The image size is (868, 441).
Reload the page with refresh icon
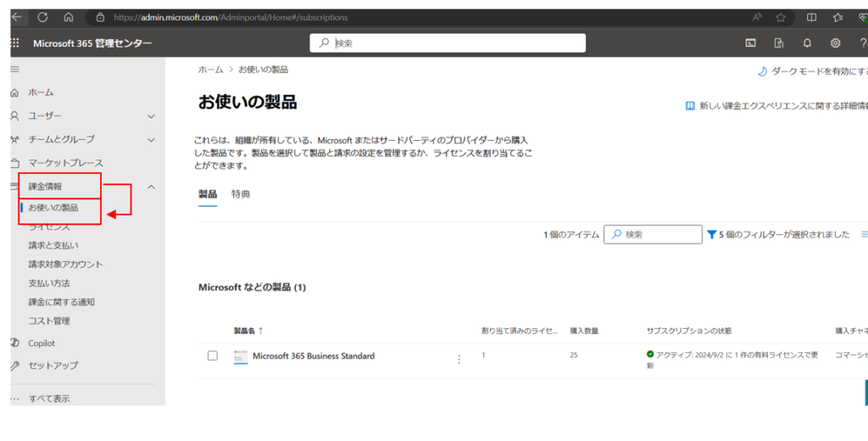coord(42,17)
